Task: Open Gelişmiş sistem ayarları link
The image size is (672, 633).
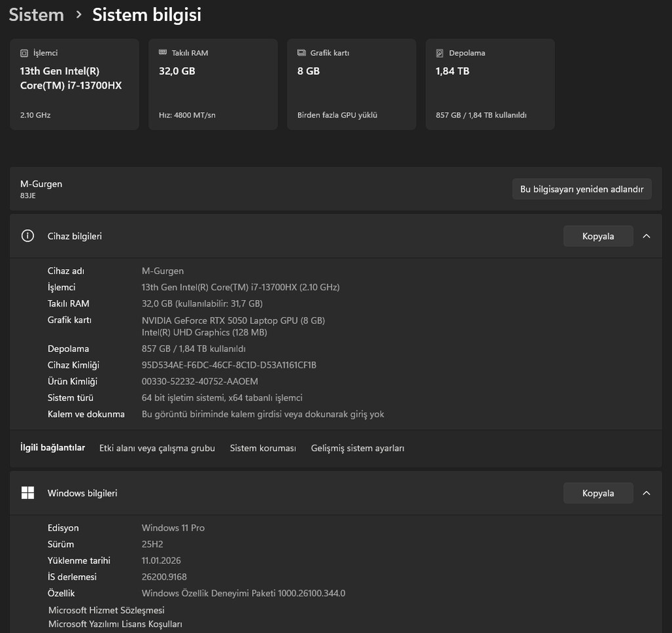Action: point(358,448)
